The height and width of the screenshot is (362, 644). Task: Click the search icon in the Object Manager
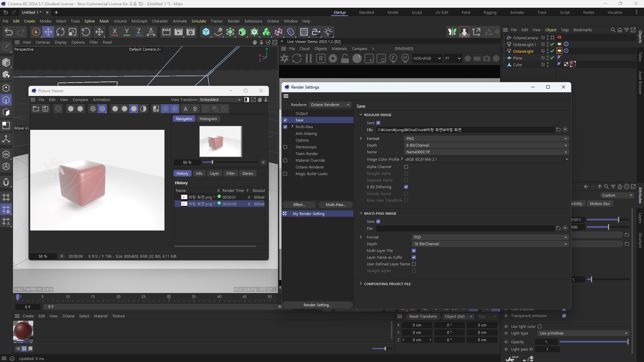pyautogui.click(x=613, y=30)
